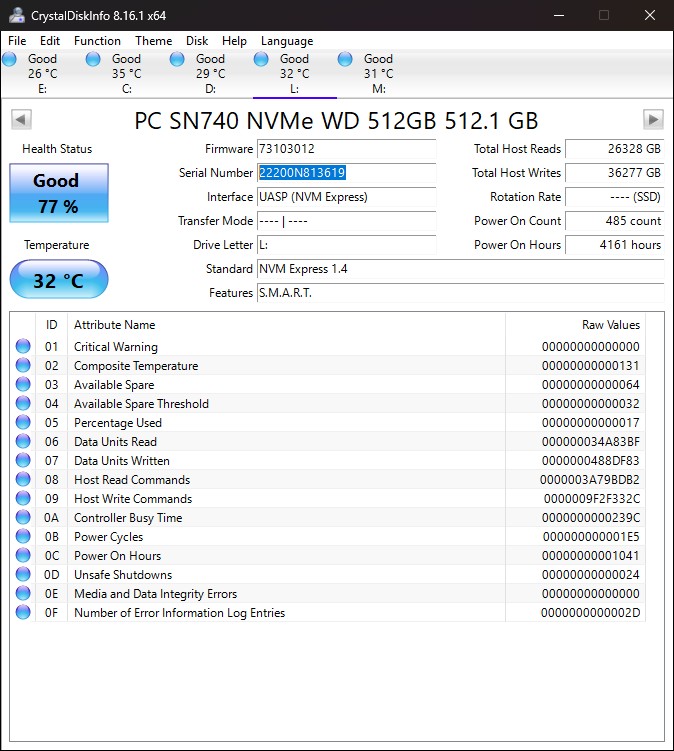Click status orb for drive M:
This screenshot has height=751, width=674.
click(345, 59)
